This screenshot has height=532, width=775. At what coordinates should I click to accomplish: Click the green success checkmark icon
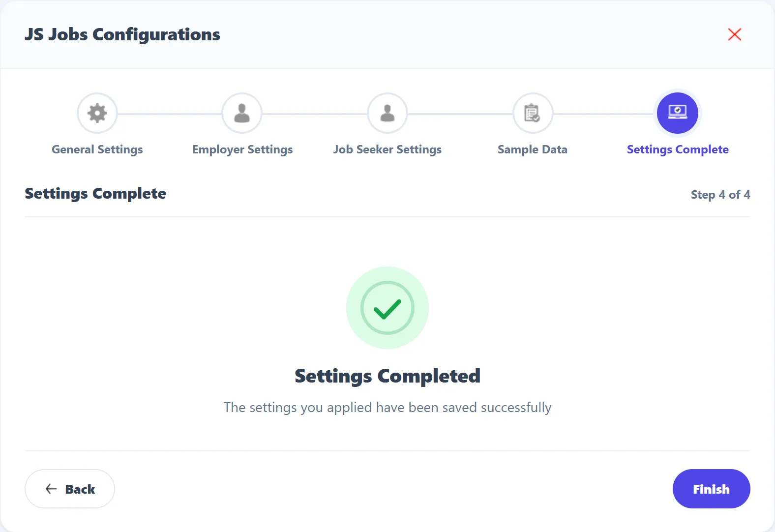pos(387,308)
